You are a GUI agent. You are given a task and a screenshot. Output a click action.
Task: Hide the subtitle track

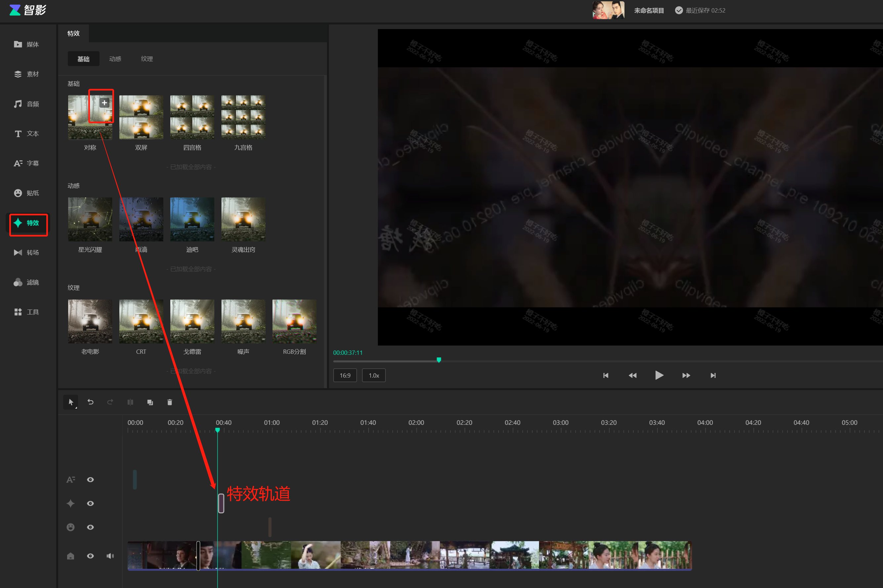(x=91, y=480)
